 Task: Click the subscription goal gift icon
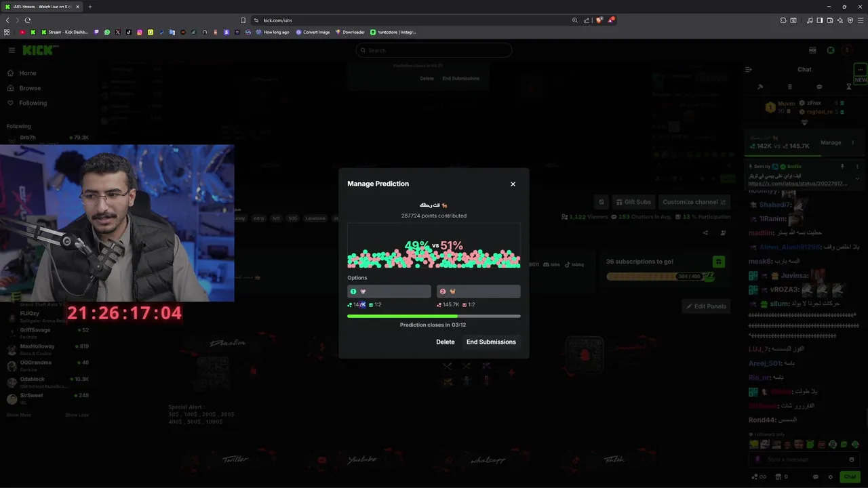click(719, 262)
